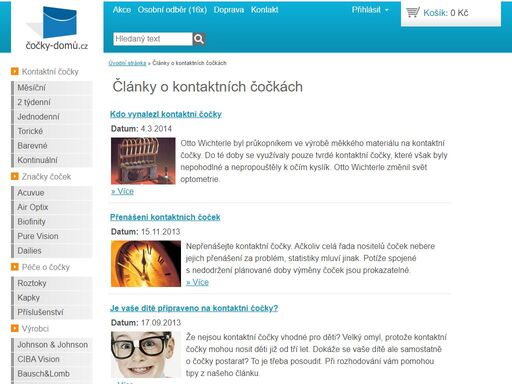Select Jednodenní lenses category
512x384 pixels.
[x=52, y=117]
